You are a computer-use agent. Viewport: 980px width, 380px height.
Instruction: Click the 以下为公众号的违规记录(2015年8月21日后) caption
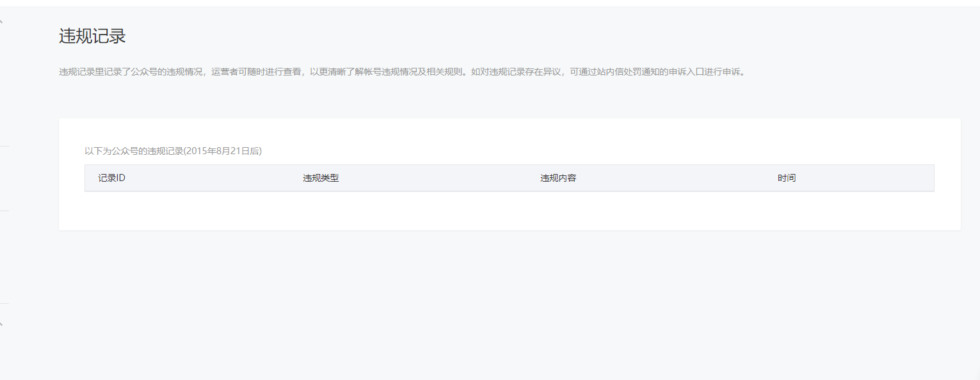(173, 151)
